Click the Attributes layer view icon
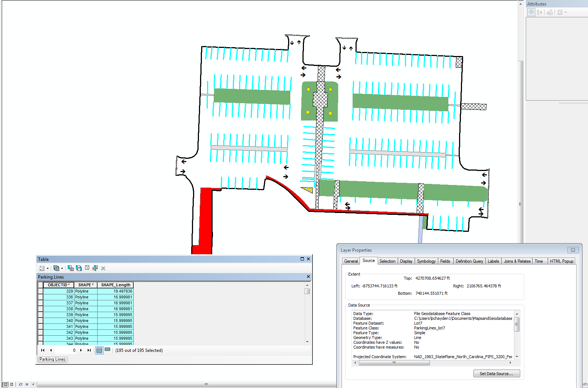This screenshot has height=388, width=588. tap(531, 12)
